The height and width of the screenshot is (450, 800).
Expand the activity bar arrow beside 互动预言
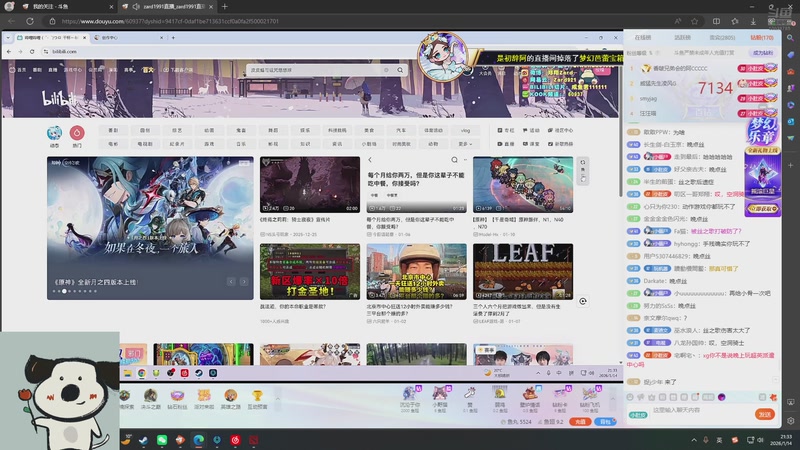[x=278, y=399]
